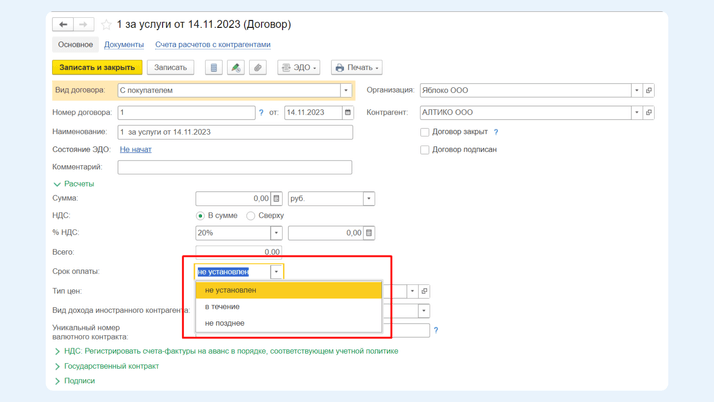The height and width of the screenshot is (402, 714).
Task: Click the Не начат EDO status link
Action: tap(135, 150)
